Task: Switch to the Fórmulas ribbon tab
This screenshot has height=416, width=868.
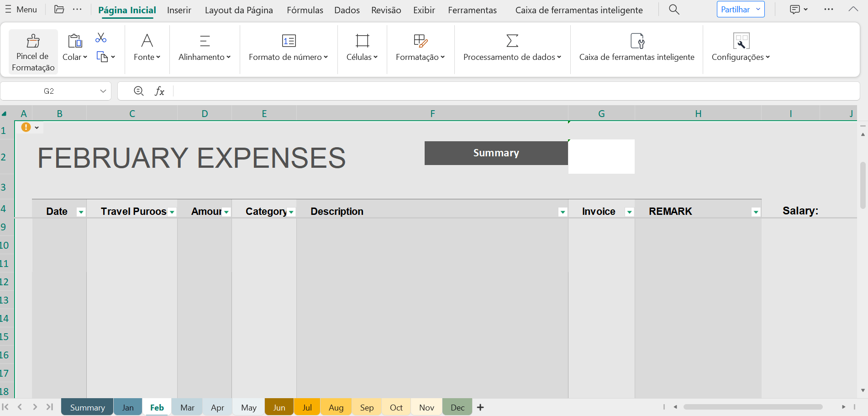Action: (305, 10)
